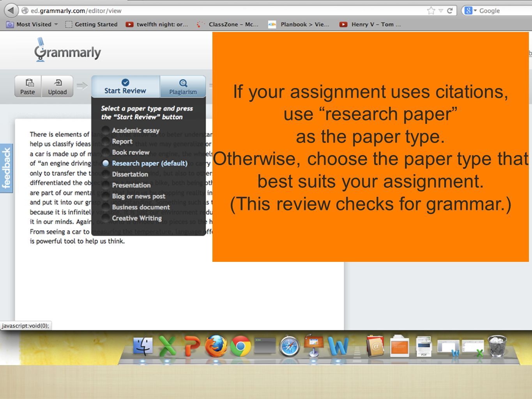Launch Safari from the dock
The height and width of the screenshot is (399, 532).
289,346
